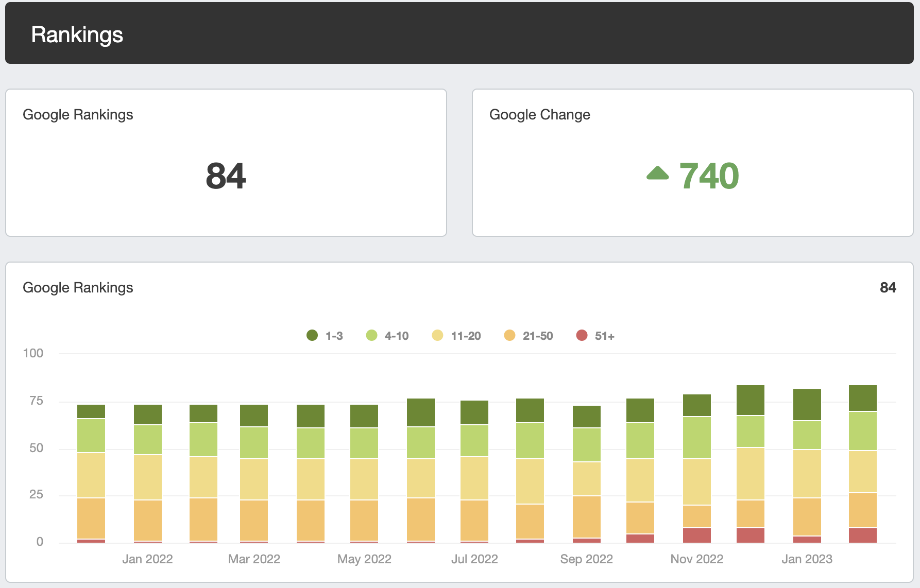Click the Jan 2023 axis label

coord(807,559)
